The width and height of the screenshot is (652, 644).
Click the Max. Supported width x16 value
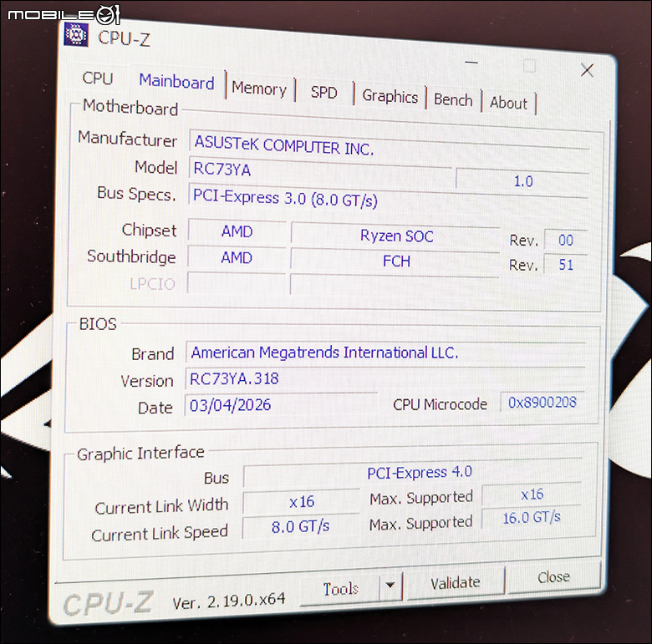(532, 494)
